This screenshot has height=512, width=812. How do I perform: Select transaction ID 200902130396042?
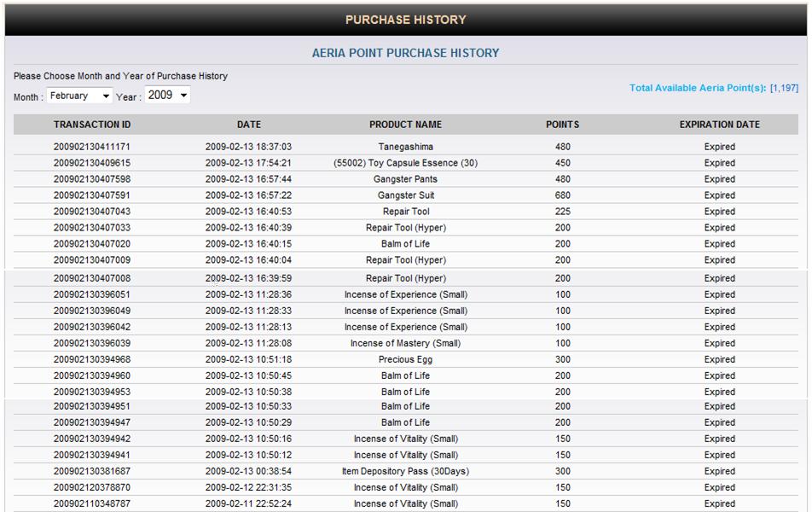92,327
